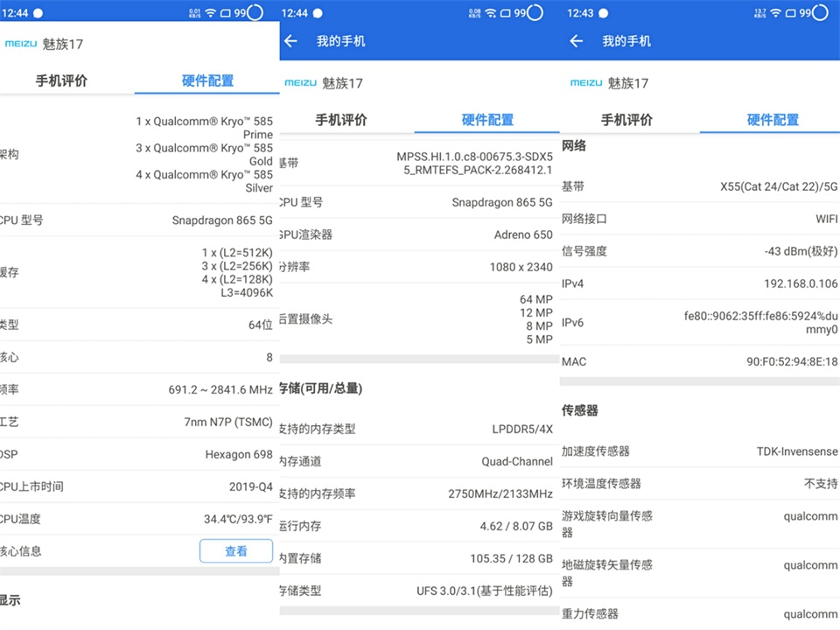840x630 pixels.
Task: Tap the 我的手机 title on the right screen
Action: point(626,41)
